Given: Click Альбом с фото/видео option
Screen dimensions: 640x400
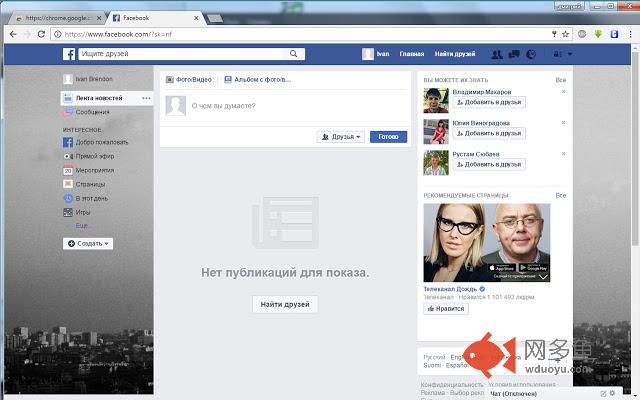Looking at the screenshot, I should click(258, 80).
